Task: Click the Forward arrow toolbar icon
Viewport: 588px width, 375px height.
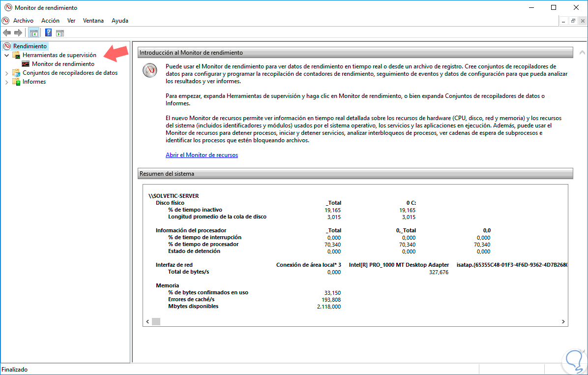Action: click(x=18, y=32)
